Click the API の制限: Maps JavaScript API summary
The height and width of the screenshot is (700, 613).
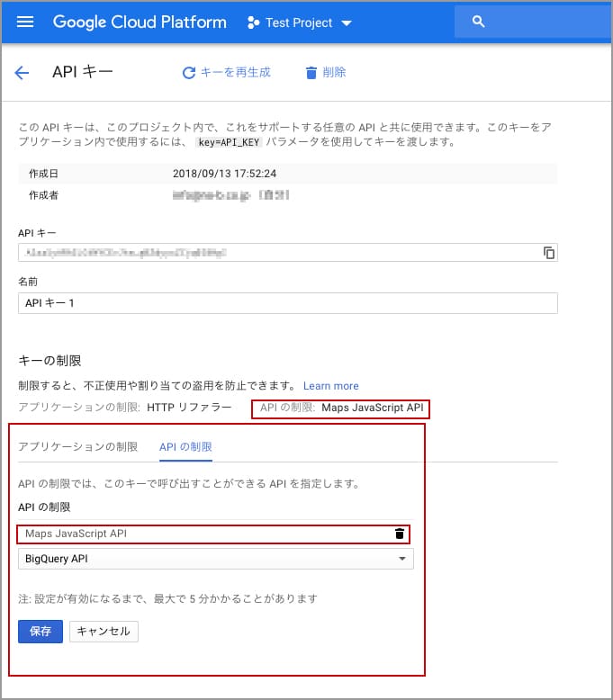click(341, 408)
